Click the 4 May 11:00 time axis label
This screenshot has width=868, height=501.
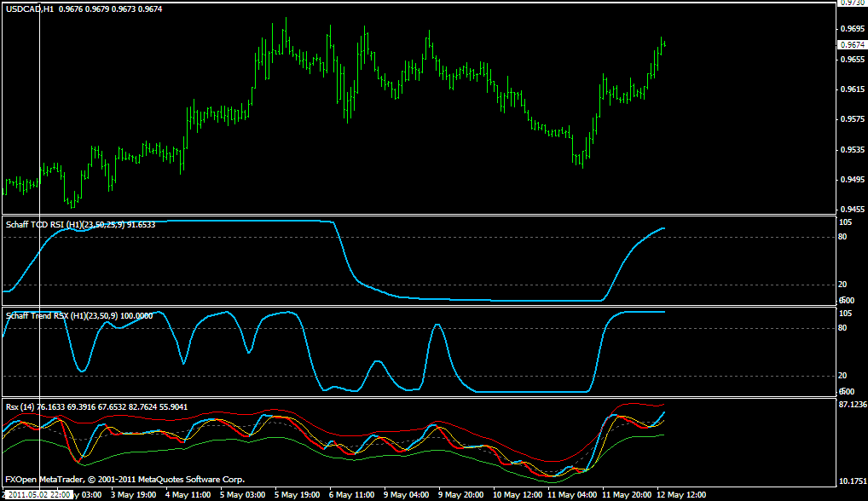[x=188, y=494]
